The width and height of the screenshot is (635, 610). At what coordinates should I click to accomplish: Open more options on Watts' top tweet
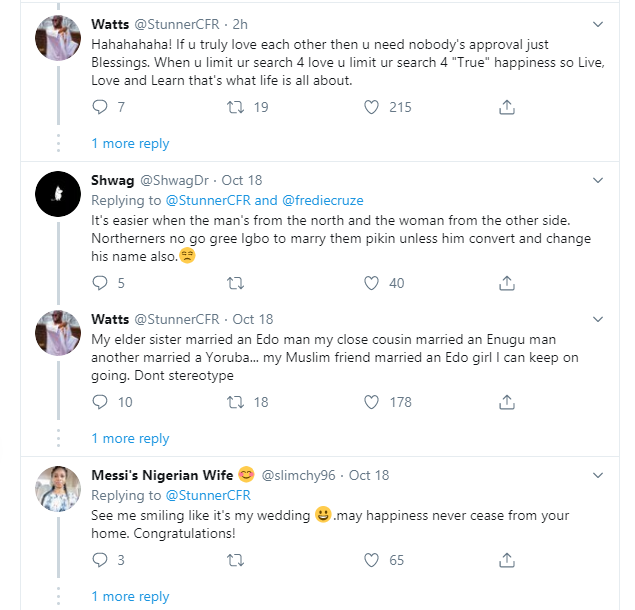[598, 23]
